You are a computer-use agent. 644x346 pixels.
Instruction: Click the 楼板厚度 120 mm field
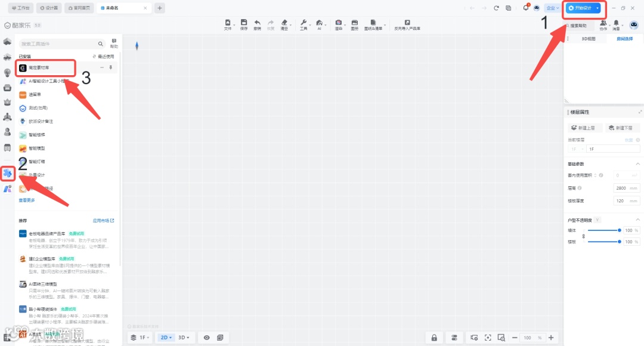tap(626, 200)
